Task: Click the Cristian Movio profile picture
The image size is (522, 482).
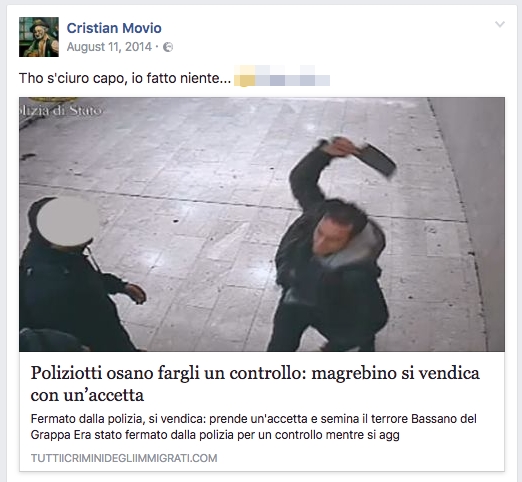Action: (x=39, y=37)
